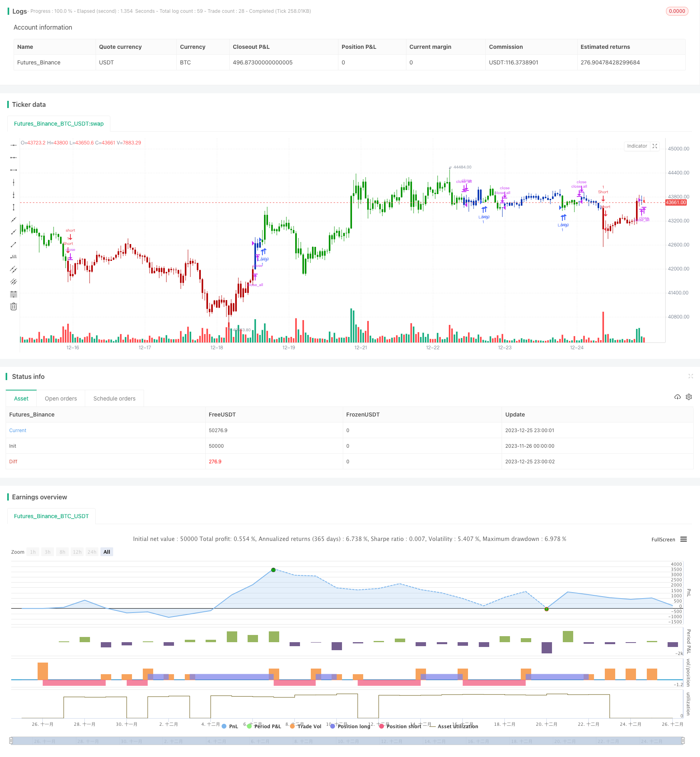Select the horizontal ray line tool
This screenshot has height=757, width=700.
click(x=14, y=158)
